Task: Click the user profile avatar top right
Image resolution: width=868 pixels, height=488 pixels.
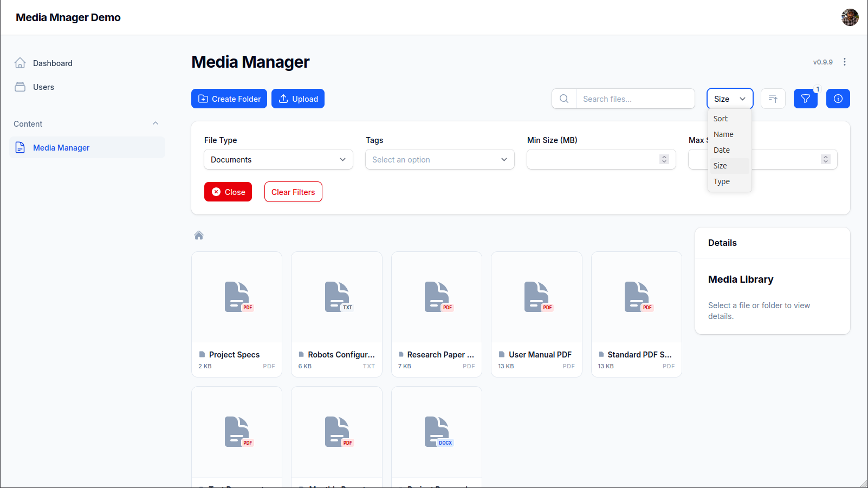Action: point(850,17)
